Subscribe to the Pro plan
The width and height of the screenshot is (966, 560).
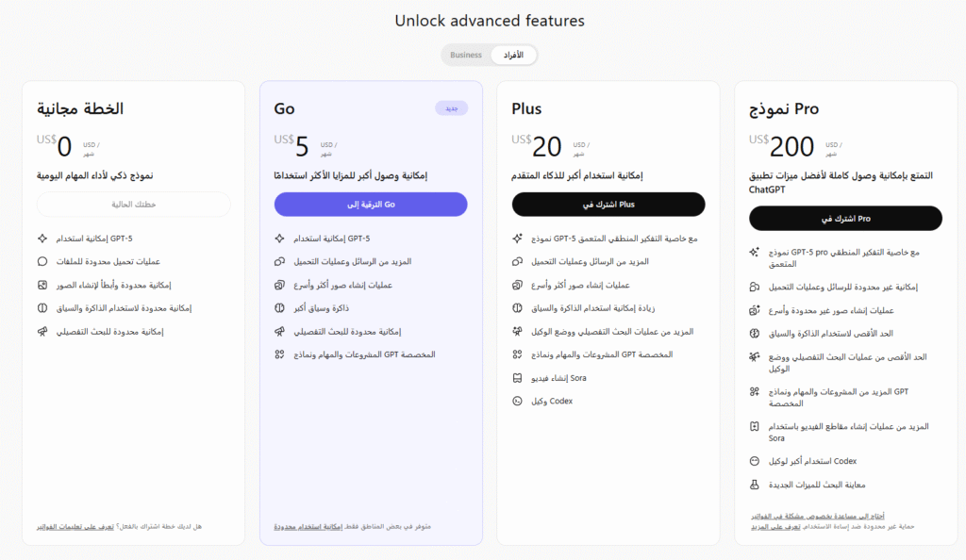(845, 218)
